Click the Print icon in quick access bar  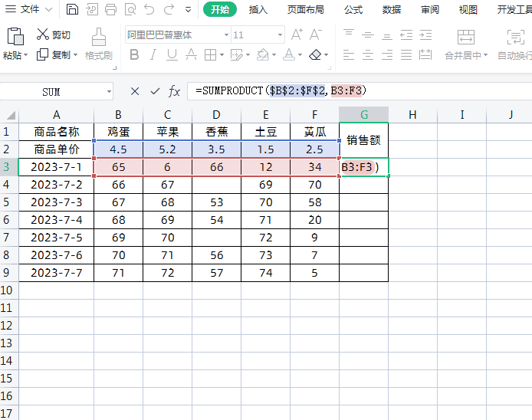pos(110,9)
